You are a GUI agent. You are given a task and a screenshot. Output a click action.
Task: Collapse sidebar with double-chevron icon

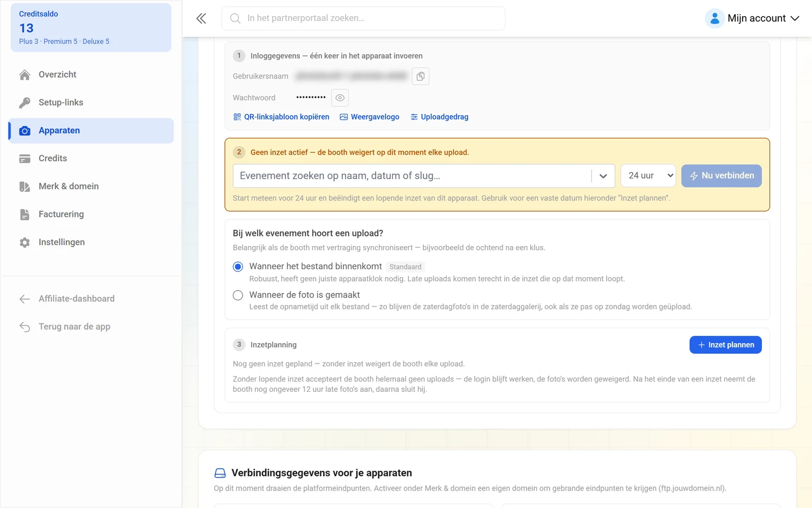pyautogui.click(x=201, y=19)
